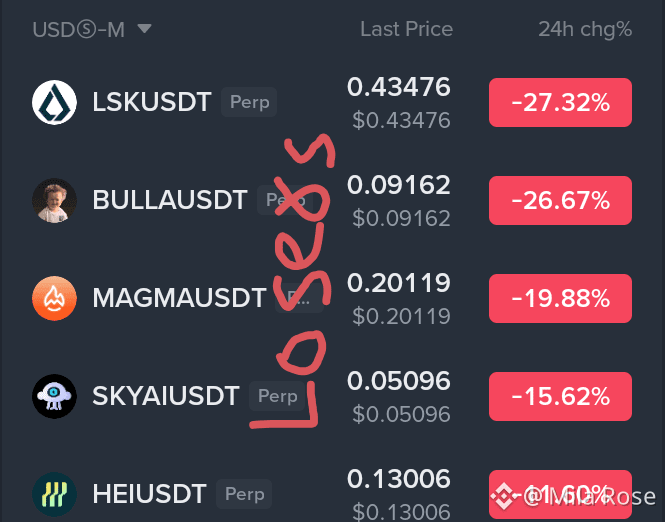The width and height of the screenshot is (665, 522).
Task: Sort by the Last Price column header
Action: click(x=406, y=29)
